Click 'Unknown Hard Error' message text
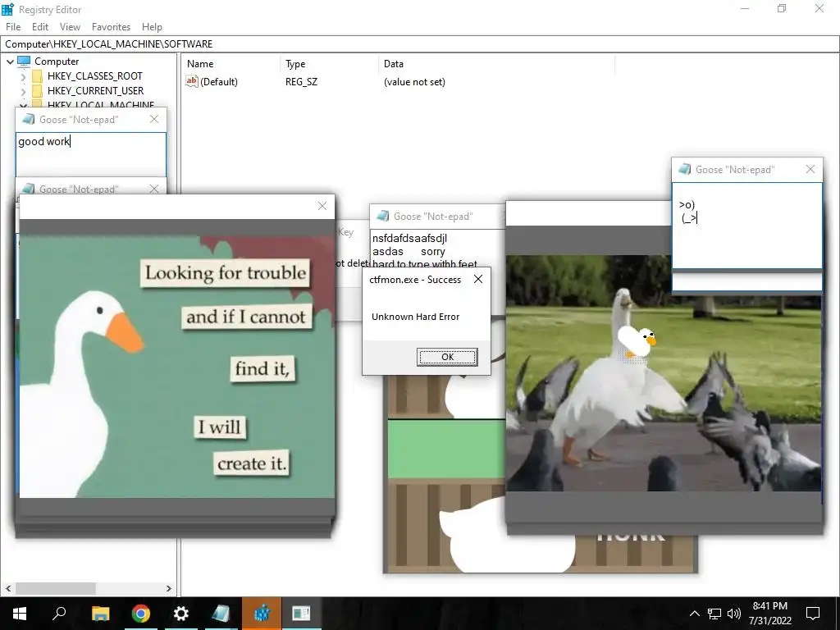The image size is (840, 630). 416,317
